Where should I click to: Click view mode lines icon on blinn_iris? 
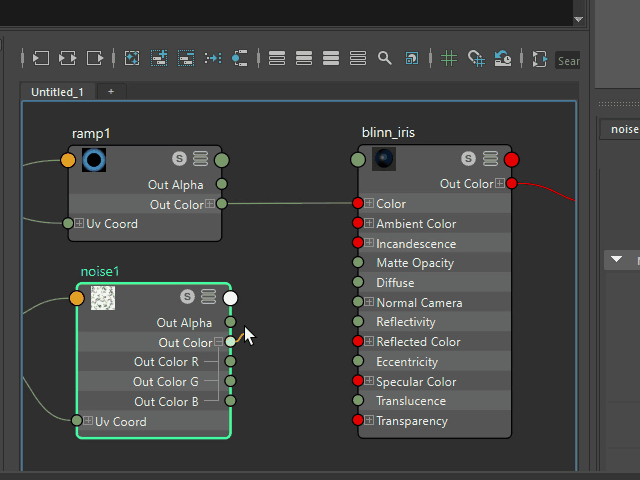(490, 159)
